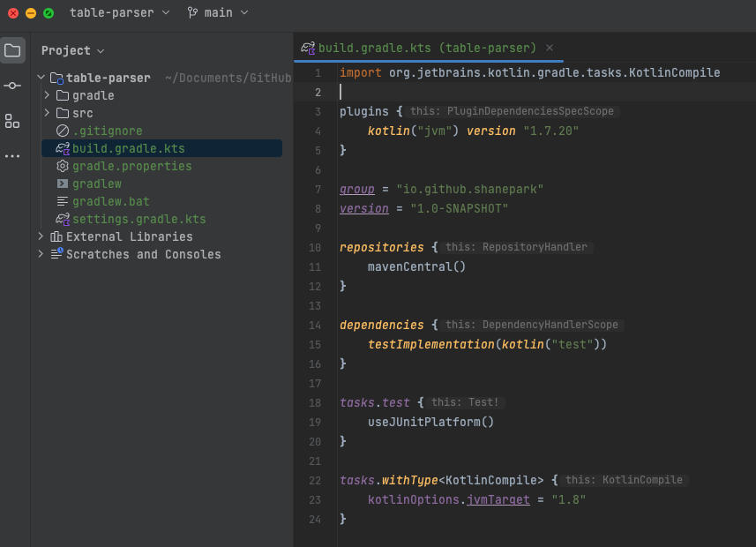Click the dependencies keyword
The image size is (756, 547).
coord(381,326)
